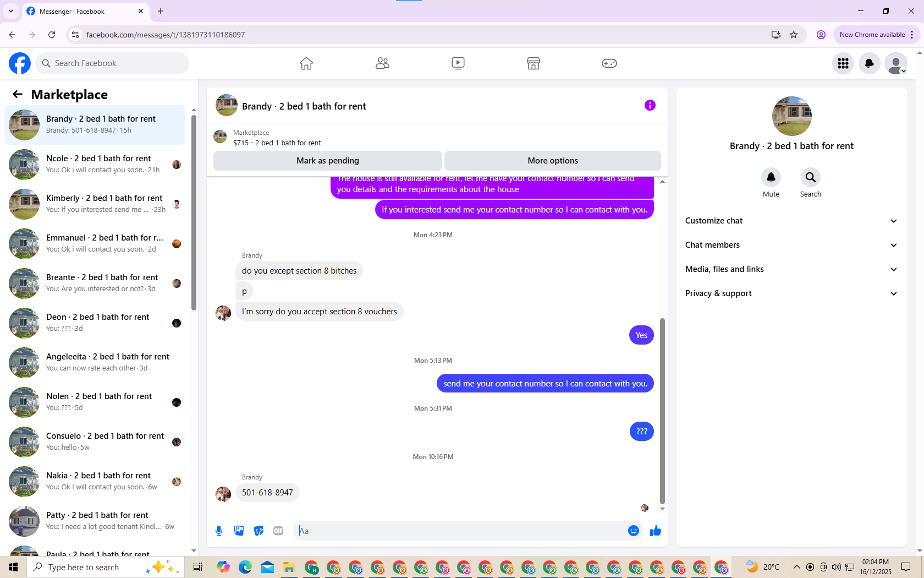Open File Explorer from the taskbar
924x578 pixels.
tap(289, 567)
